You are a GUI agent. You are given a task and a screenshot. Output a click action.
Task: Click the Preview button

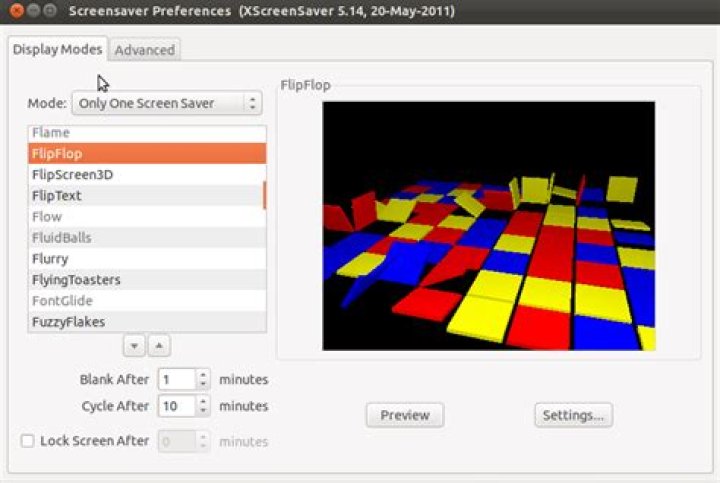point(405,415)
